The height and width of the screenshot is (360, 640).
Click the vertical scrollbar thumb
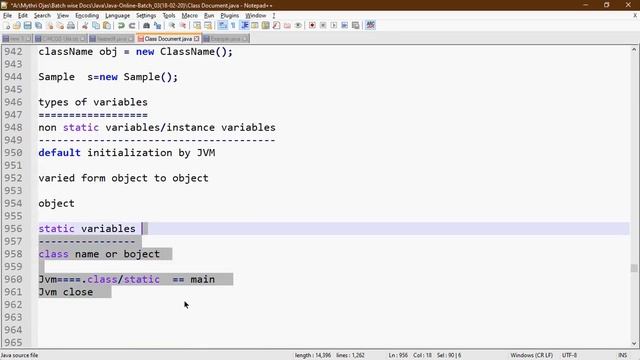tap(634, 268)
